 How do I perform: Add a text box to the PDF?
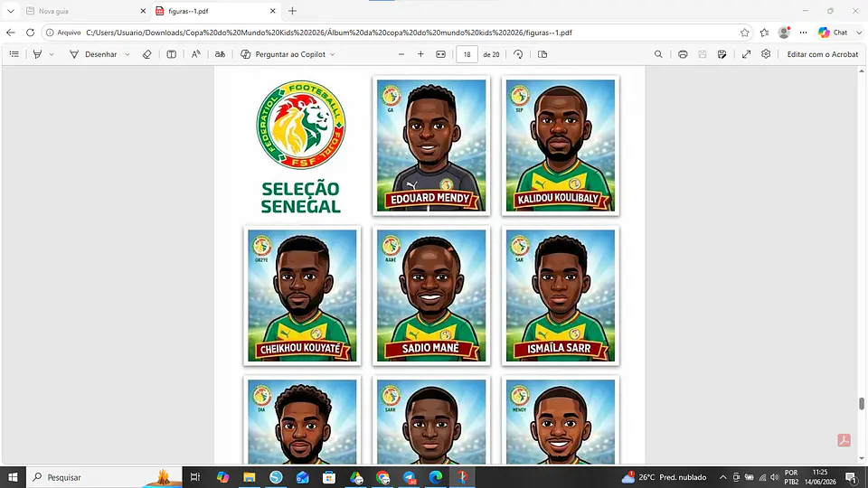point(172,54)
